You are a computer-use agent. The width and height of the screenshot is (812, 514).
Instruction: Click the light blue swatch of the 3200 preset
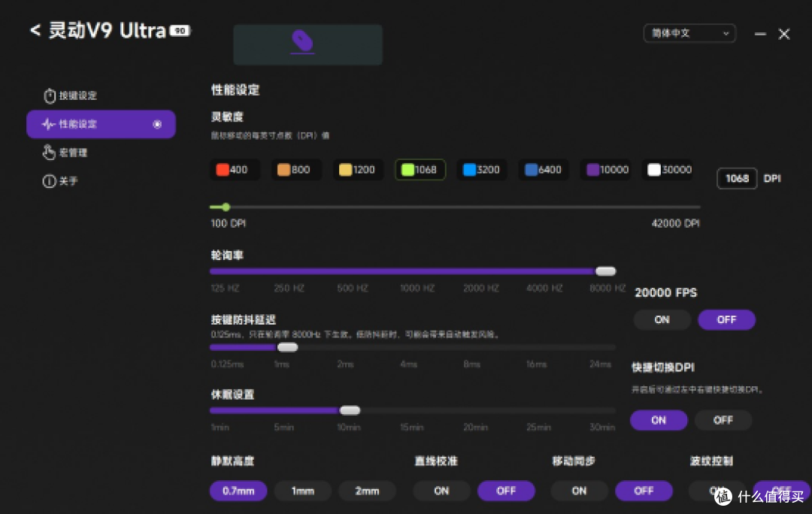[x=470, y=170]
